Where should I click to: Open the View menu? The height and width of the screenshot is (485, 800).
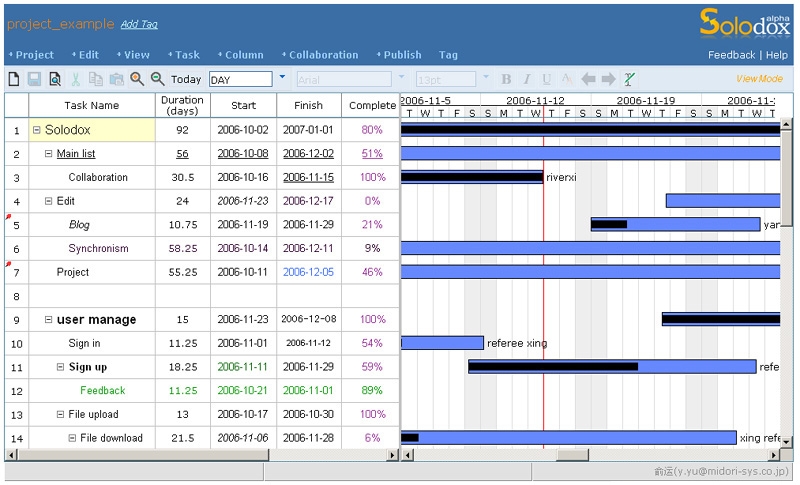[133, 55]
